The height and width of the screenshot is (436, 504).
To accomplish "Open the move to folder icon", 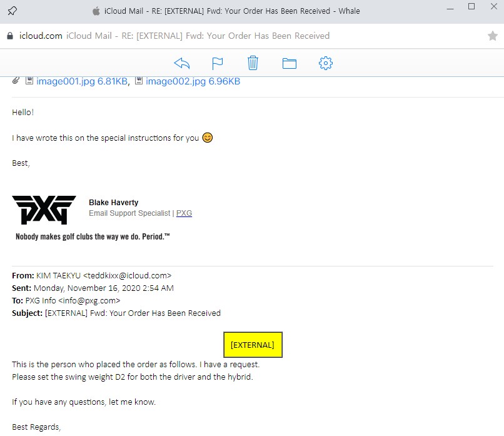I will [289, 63].
